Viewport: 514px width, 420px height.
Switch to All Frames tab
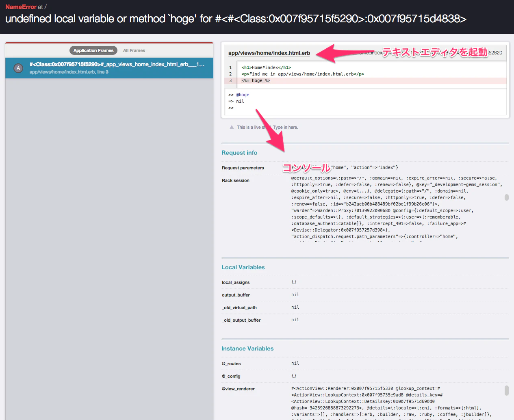pyautogui.click(x=134, y=50)
